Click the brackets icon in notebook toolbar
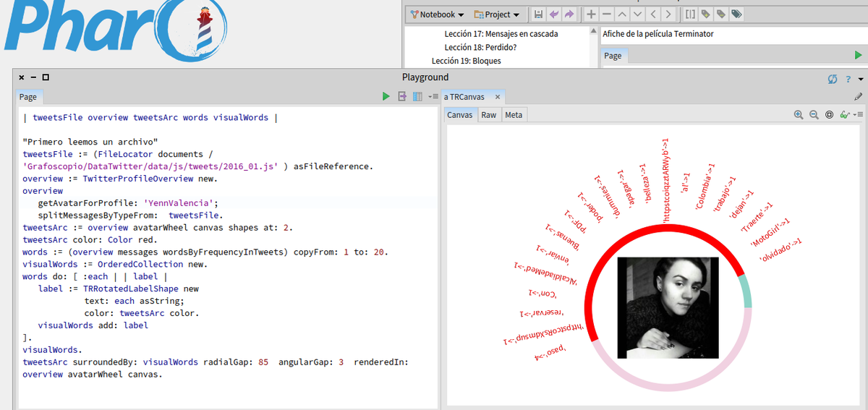The height and width of the screenshot is (410, 868). pos(690,14)
